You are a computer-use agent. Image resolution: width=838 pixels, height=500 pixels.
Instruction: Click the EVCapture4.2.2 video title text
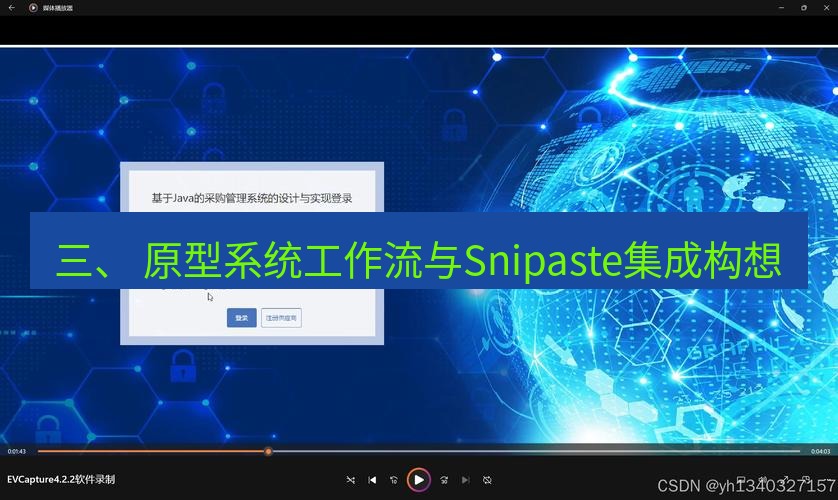point(61,479)
